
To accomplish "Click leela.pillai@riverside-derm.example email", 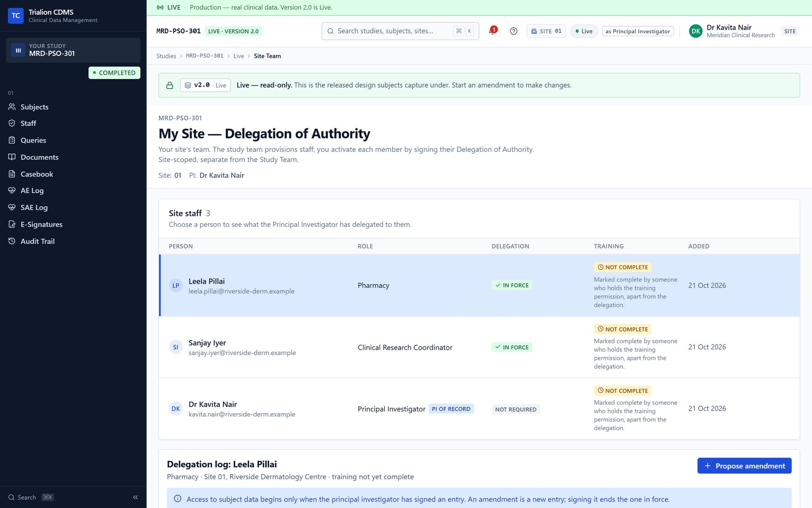I will [x=241, y=291].
